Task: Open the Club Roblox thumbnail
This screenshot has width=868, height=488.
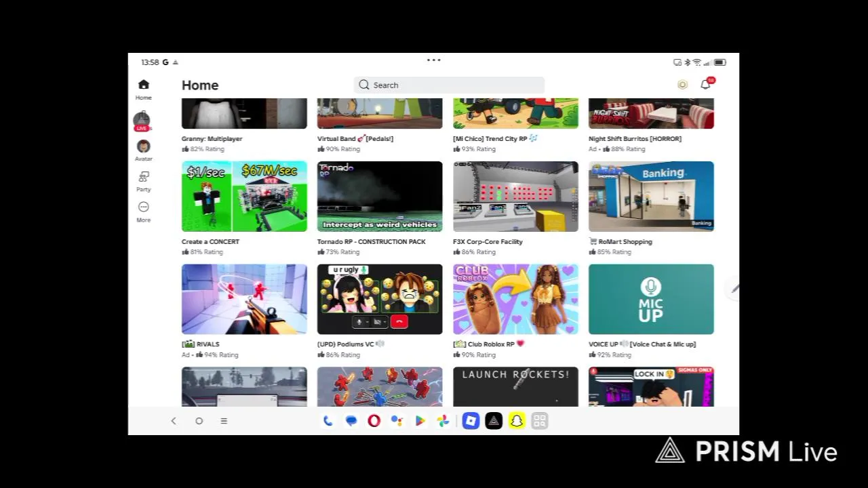Action: [515, 300]
